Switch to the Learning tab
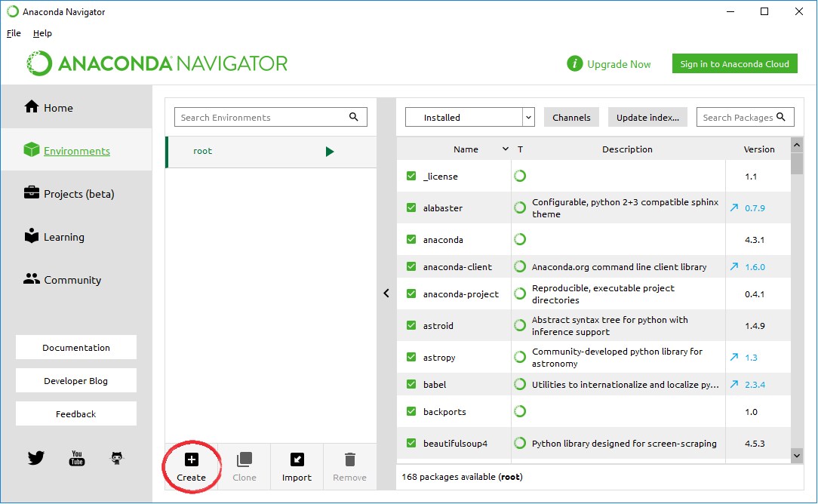 (x=63, y=237)
